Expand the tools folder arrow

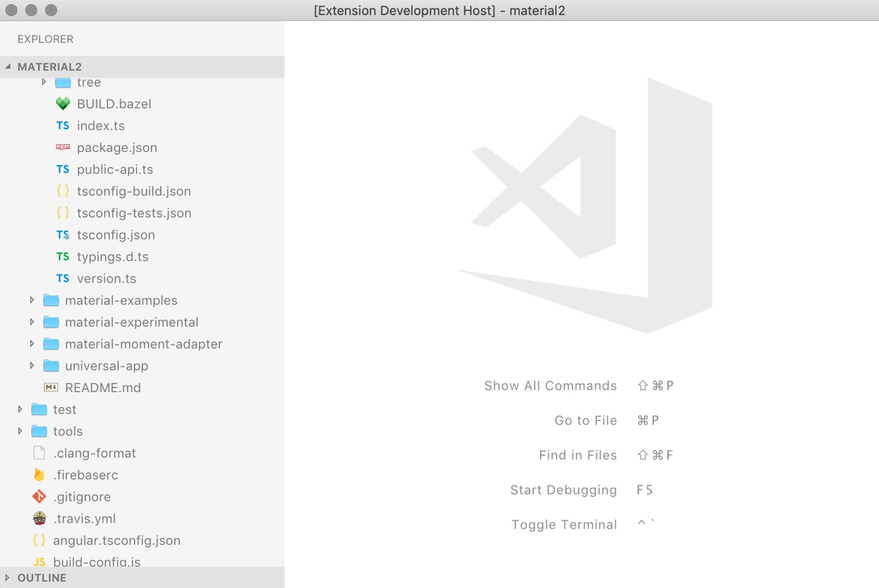(20, 431)
